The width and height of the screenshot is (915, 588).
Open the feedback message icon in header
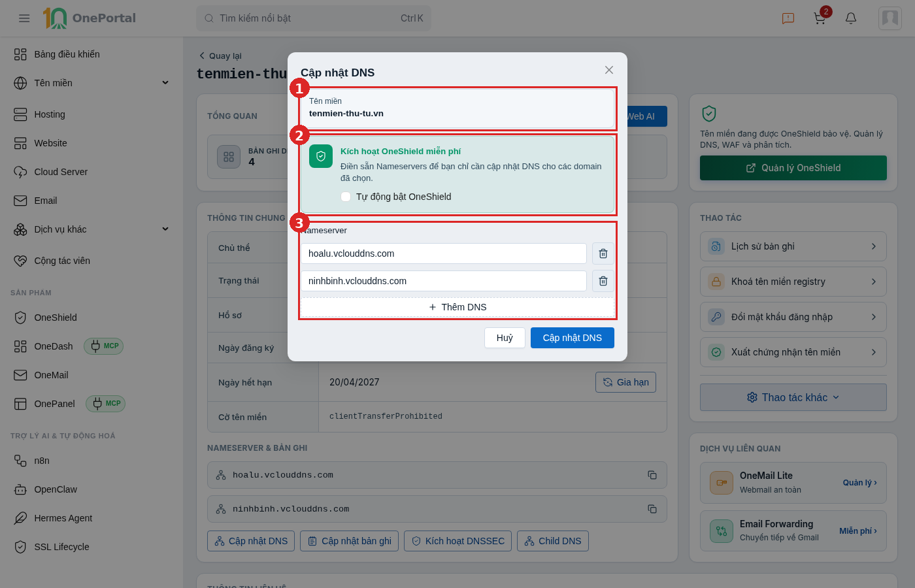[x=788, y=18]
